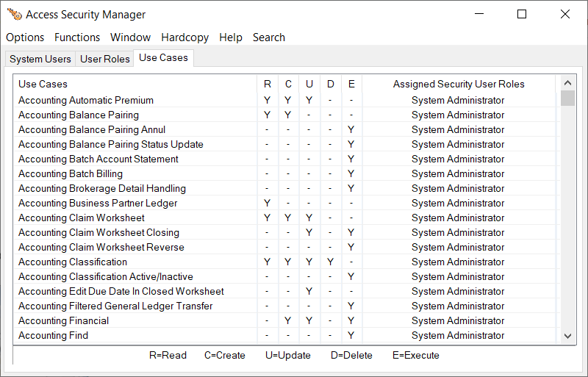Click the D column header
The image size is (588, 377).
click(x=330, y=84)
